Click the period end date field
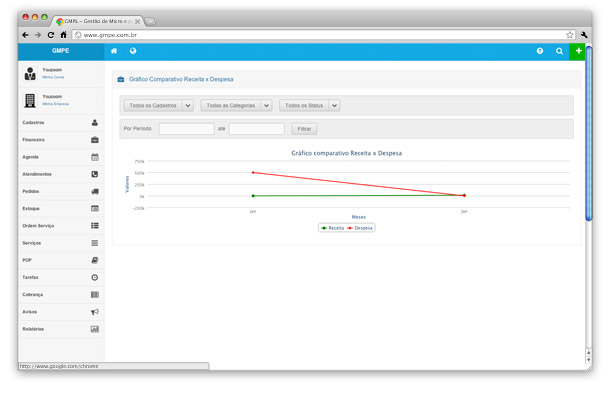Screen dimensions: 610x395 pyautogui.click(x=257, y=129)
